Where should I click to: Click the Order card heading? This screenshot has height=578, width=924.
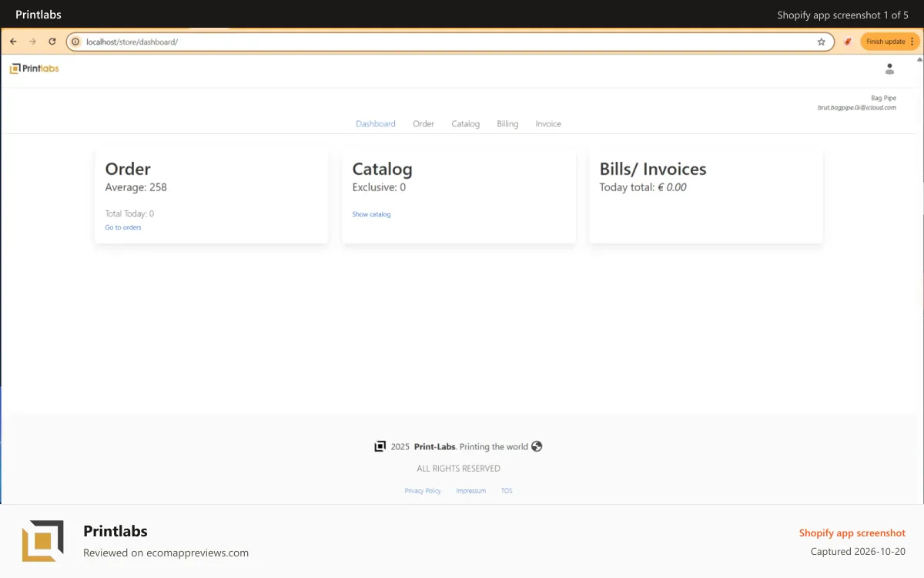128,169
